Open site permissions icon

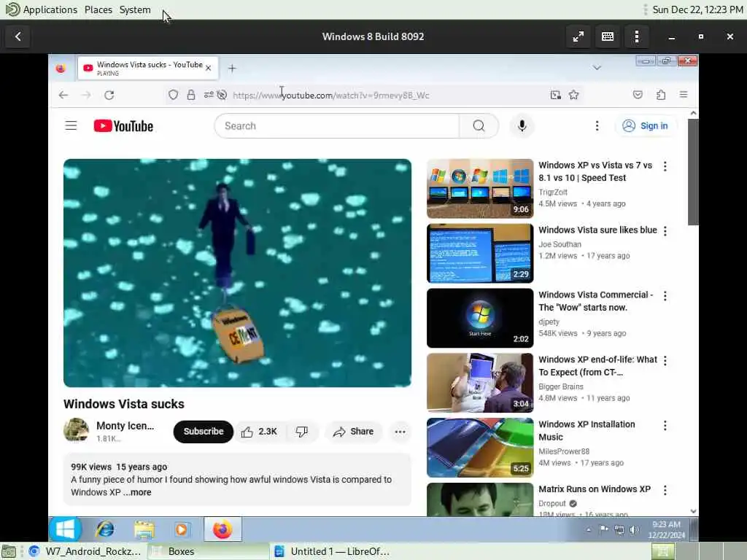(x=209, y=95)
